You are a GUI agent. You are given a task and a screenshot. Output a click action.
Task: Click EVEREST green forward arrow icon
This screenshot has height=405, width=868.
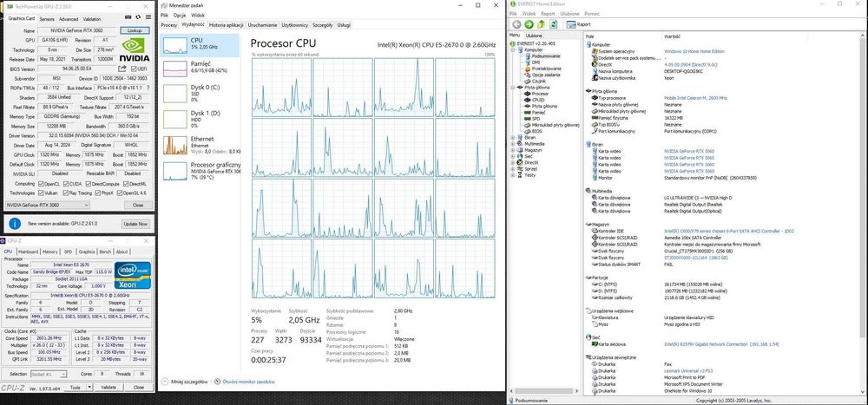(x=529, y=24)
